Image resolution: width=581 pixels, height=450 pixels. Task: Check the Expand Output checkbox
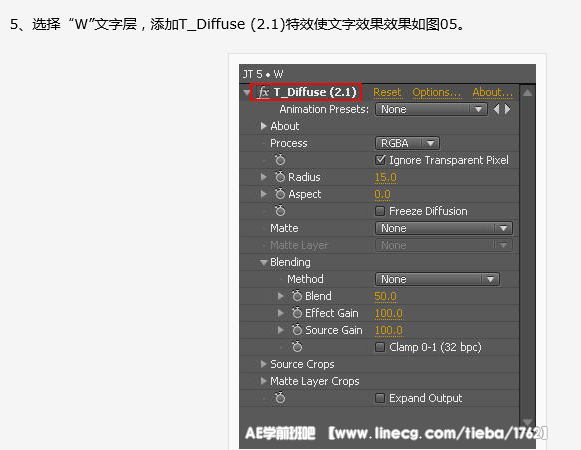pyautogui.click(x=380, y=398)
